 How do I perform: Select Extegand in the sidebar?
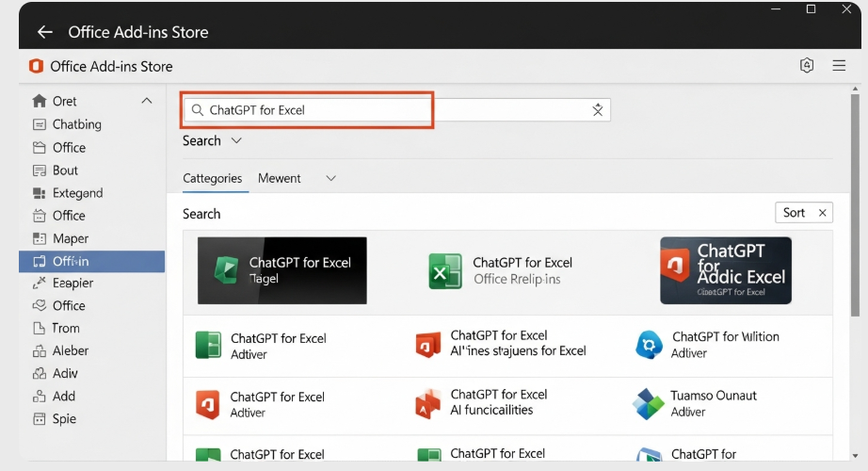tap(68, 193)
